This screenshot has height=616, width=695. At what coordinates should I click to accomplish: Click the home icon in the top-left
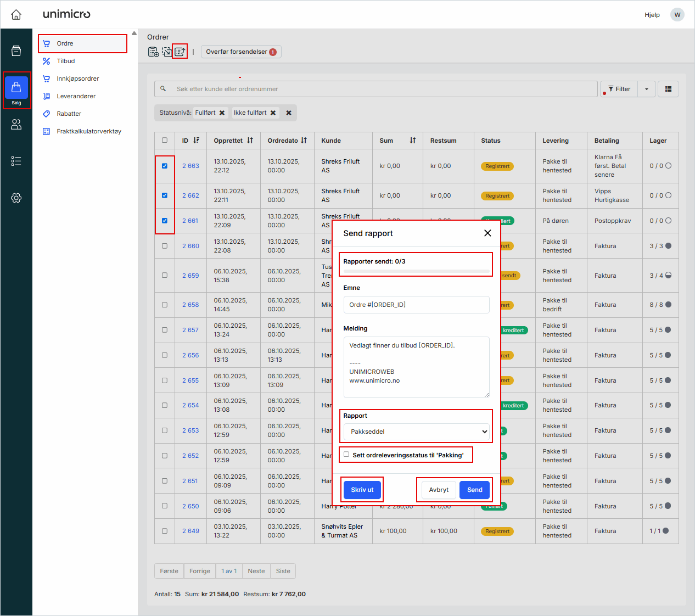coord(16,15)
